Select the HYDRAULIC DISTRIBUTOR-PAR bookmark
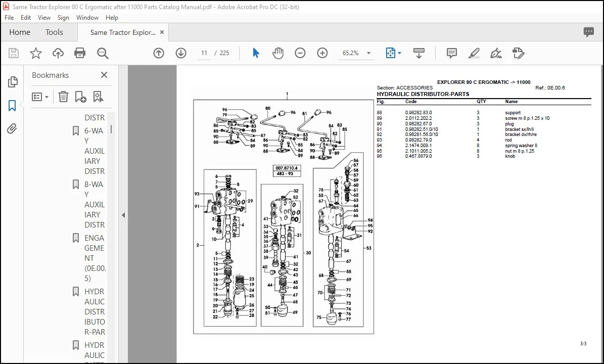Screen dimensions: 604x364 tap(95, 311)
